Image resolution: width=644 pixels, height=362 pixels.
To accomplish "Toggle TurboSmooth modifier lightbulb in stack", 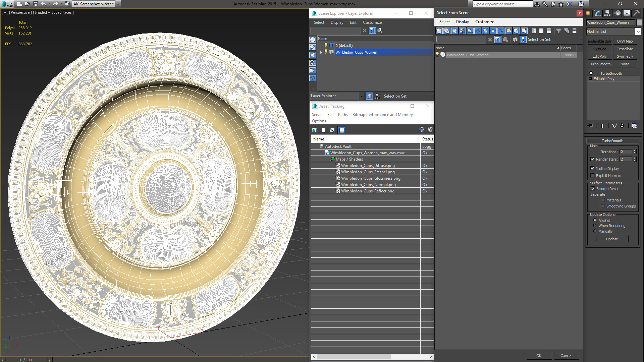I will (591, 73).
